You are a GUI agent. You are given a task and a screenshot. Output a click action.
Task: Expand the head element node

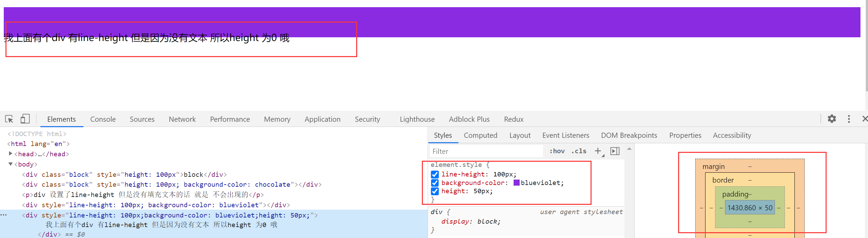click(11, 154)
